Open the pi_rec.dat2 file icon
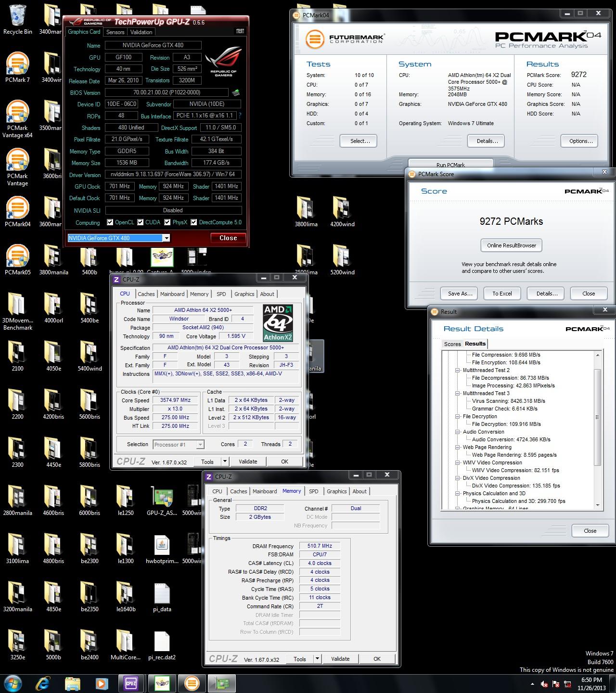616x693 pixels. coord(162,645)
